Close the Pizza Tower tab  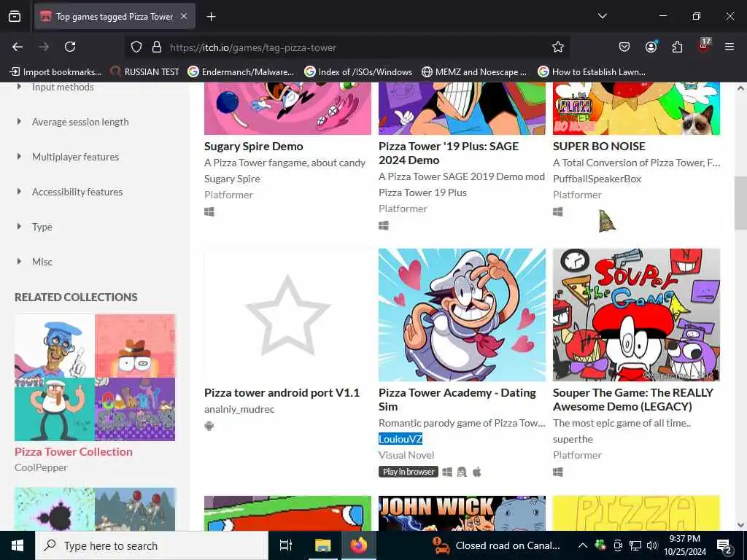(184, 17)
